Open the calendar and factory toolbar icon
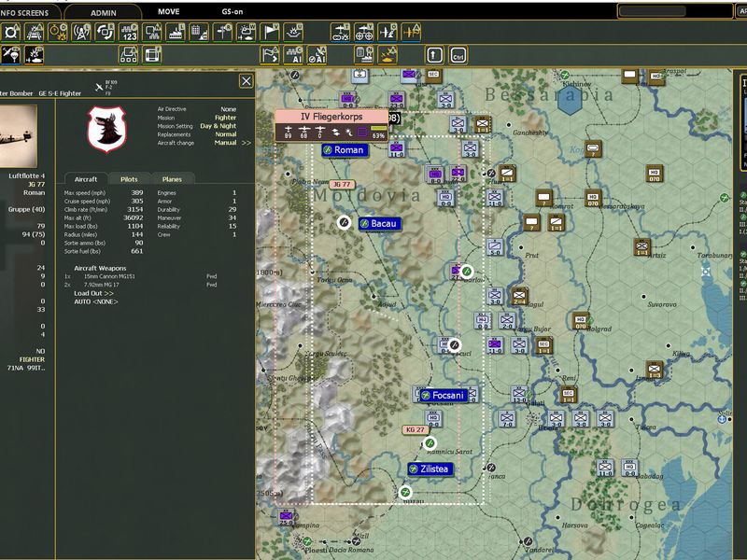Screen dimensions: 747x560 click(199, 33)
